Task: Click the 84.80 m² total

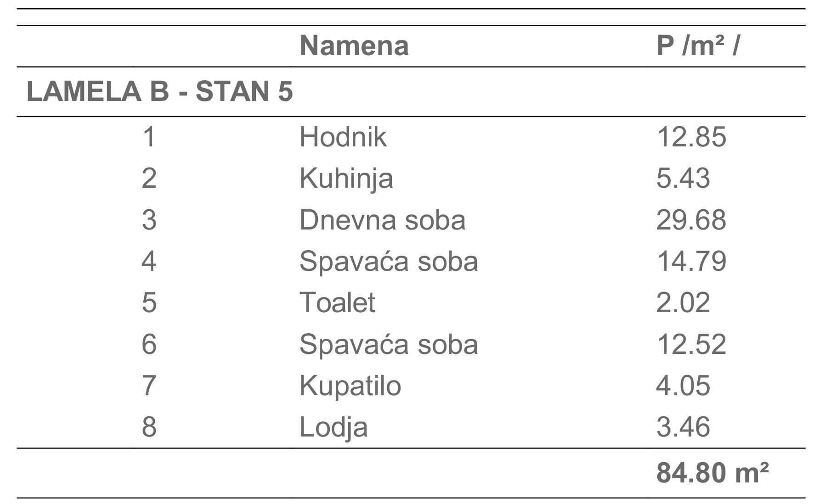Action: tap(712, 472)
